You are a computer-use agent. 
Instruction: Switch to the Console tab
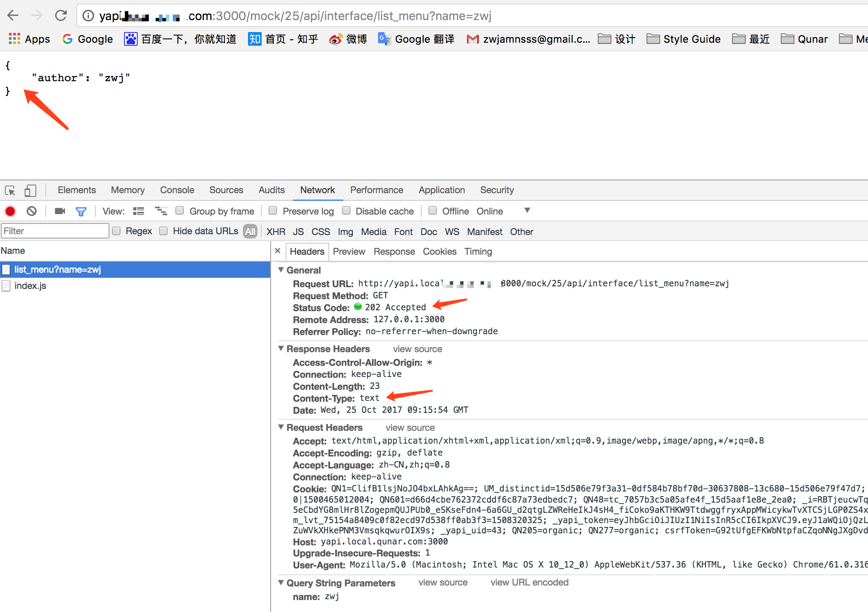point(177,190)
